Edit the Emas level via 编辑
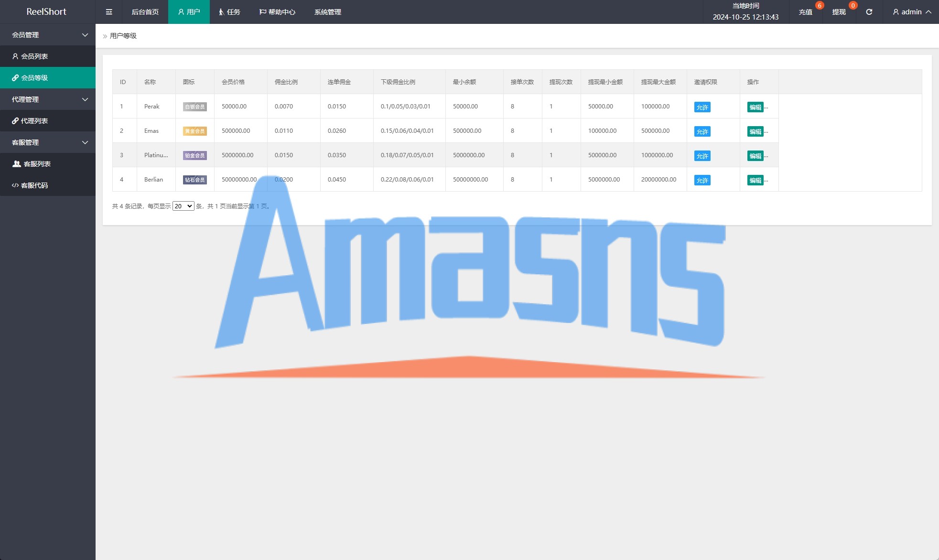This screenshot has height=560, width=939. [x=755, y=131]
